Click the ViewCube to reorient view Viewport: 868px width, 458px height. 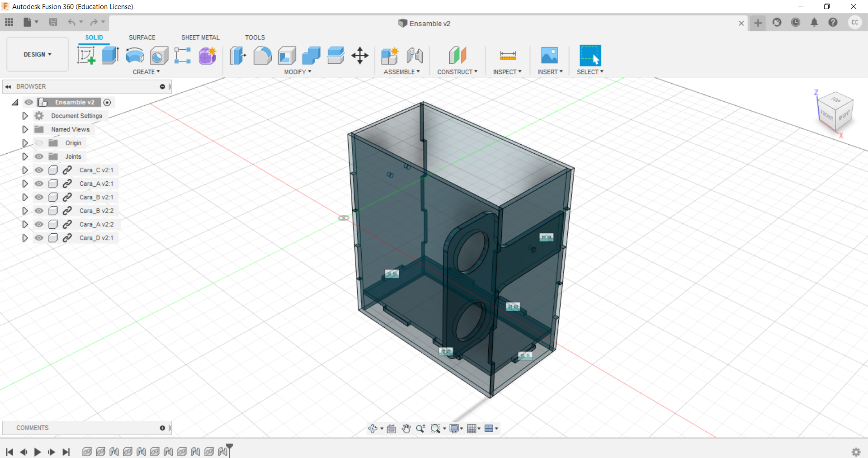coord(835,112)
